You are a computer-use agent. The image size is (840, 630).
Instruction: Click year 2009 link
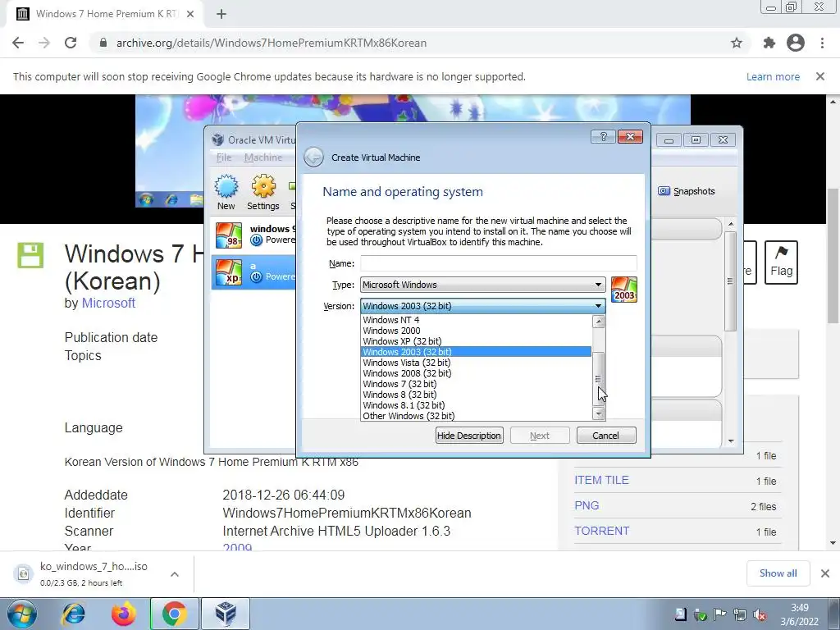(x=237, y=547)
